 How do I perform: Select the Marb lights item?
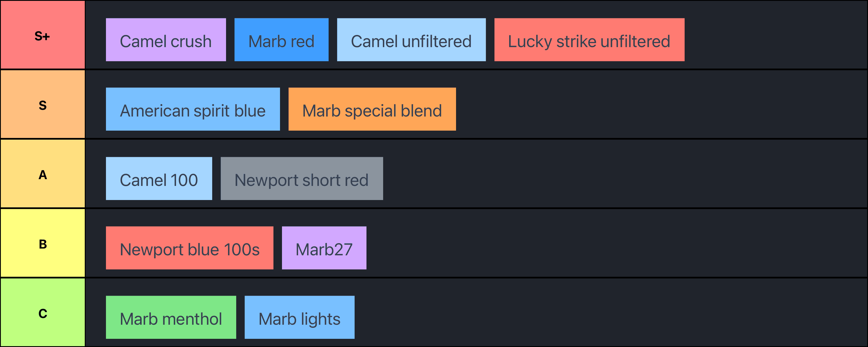[299, 317]
